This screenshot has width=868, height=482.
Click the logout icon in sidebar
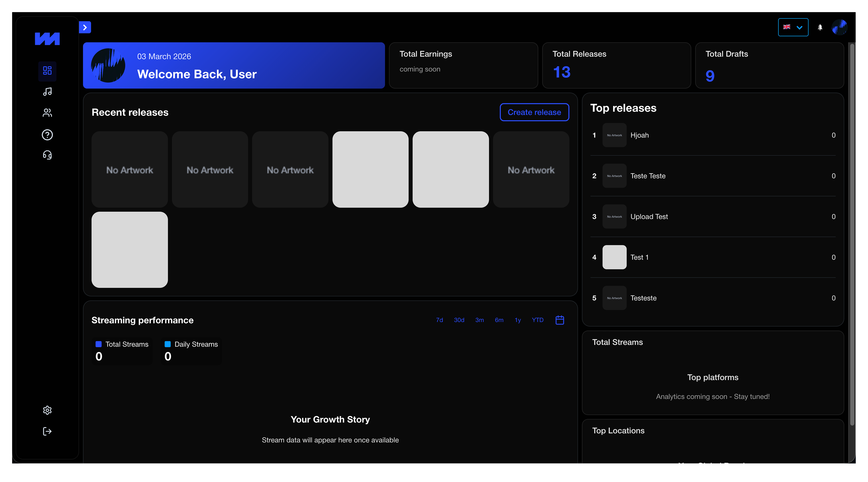[47, 431]
